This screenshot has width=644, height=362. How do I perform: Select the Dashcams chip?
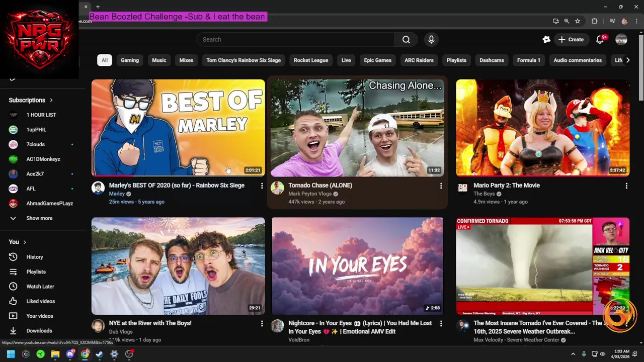pyautogui.click(x=492, y=60)
